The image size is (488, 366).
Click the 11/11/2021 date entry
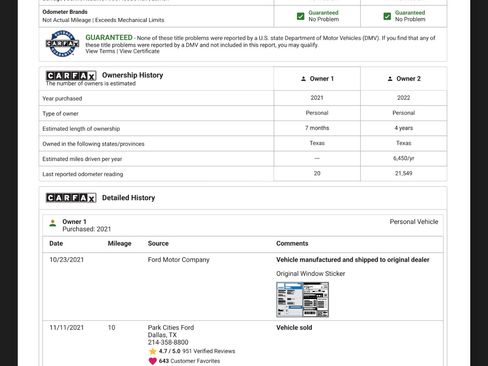click(x=66, y=328)
